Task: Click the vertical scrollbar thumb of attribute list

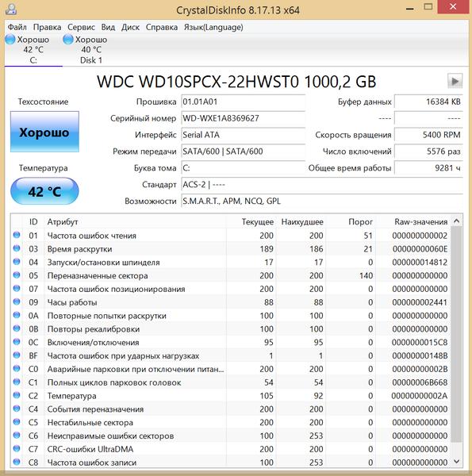Action: pyautogui.click(x=456, y=334)
